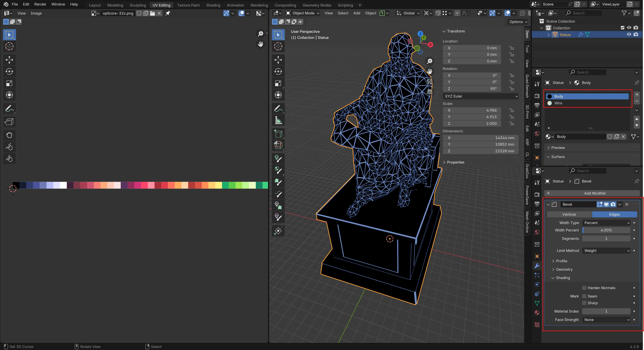Select the Annotate tool in the viewport
The width and height of the screenshot is (644, 350).
[x=278, y=108]
